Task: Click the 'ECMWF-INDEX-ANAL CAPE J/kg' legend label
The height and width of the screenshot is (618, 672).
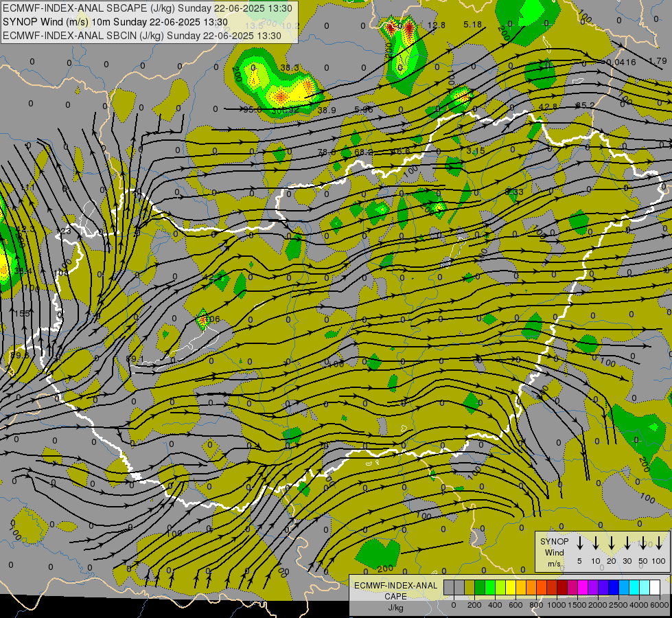Action: pyautogui.click(x=395, y=597)
